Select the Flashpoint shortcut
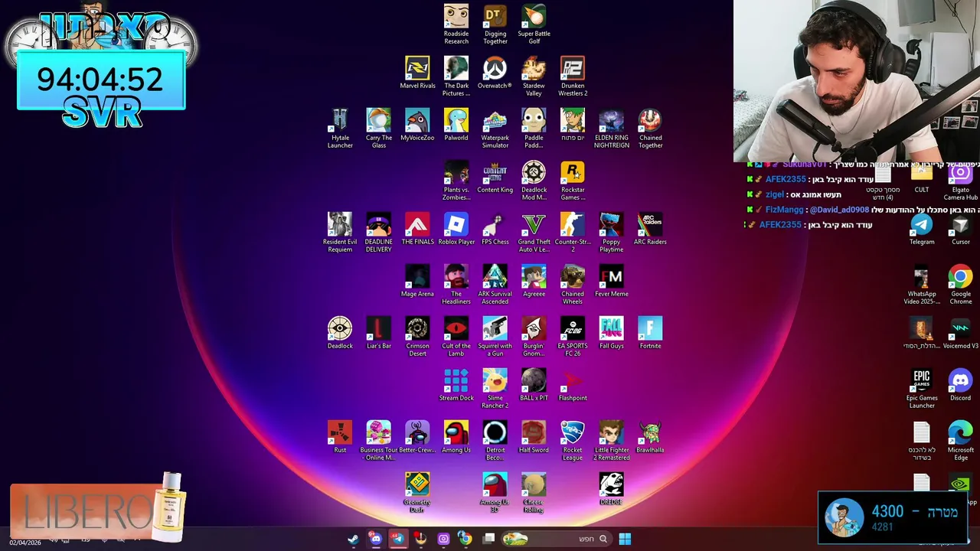Image resolution: width=980 pixels, height=551 pixels. click(573, 385)
